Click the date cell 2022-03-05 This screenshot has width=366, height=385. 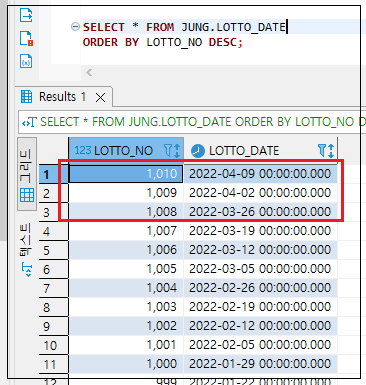pos(260,269)
